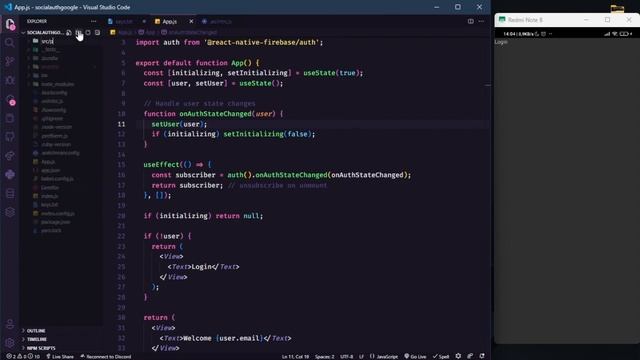Change file encoding via UTF-8

[347, 356]
